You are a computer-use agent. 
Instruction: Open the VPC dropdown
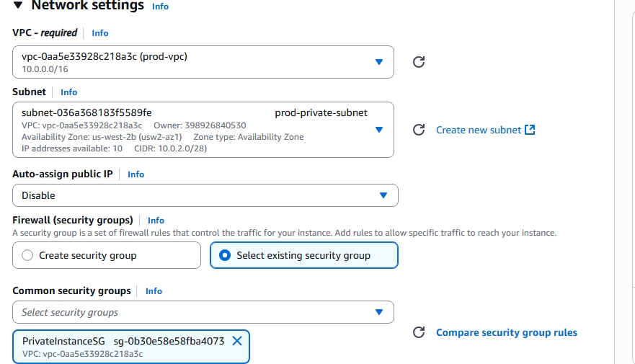[379, 62]
